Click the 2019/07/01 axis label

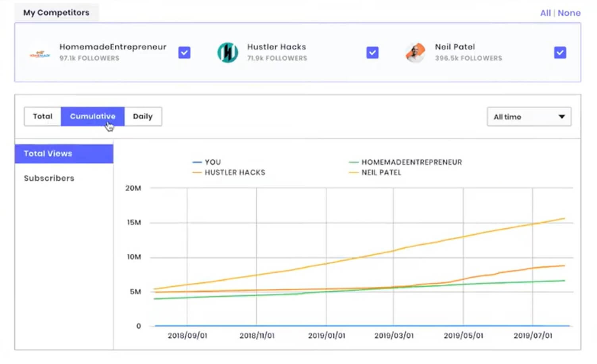(533, 335)
